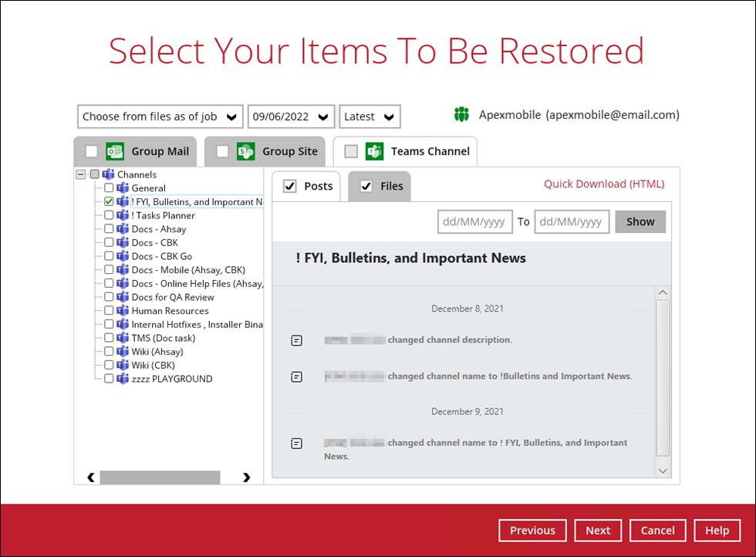756x557 pixels.
Task: Open the 'Choose from files as of job' dropdown
Action: (160, 116)
